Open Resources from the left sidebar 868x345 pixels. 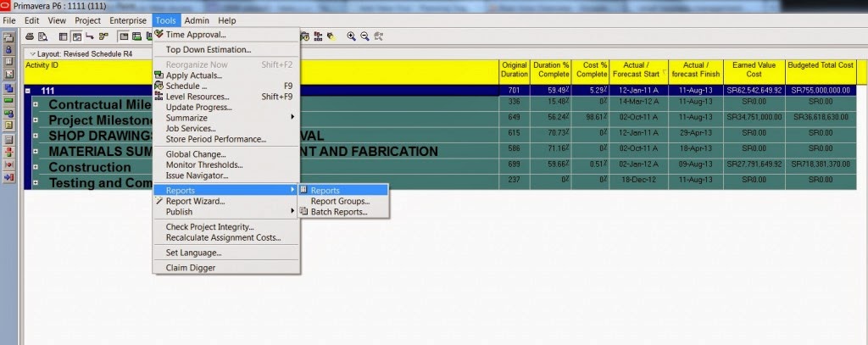coord(8,50)
